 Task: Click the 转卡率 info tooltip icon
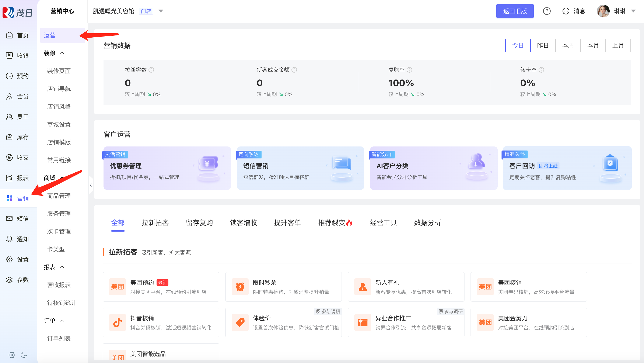point(541,70)
